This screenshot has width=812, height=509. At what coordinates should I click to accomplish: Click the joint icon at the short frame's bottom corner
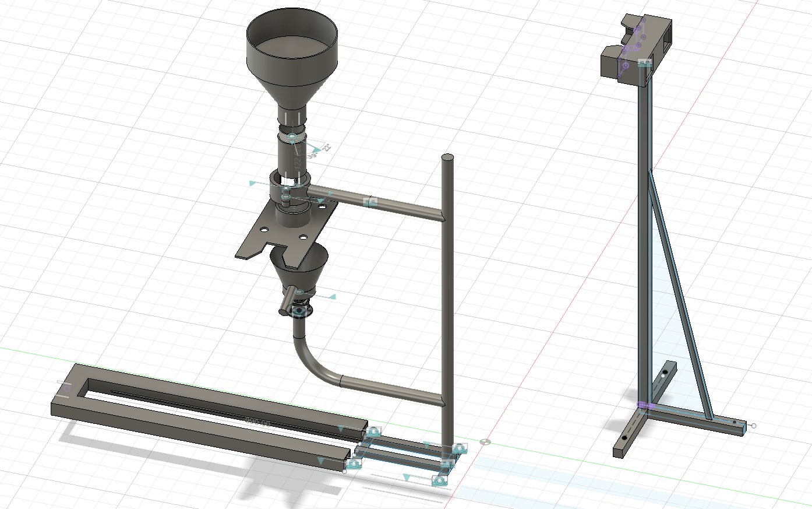[439, 480]
